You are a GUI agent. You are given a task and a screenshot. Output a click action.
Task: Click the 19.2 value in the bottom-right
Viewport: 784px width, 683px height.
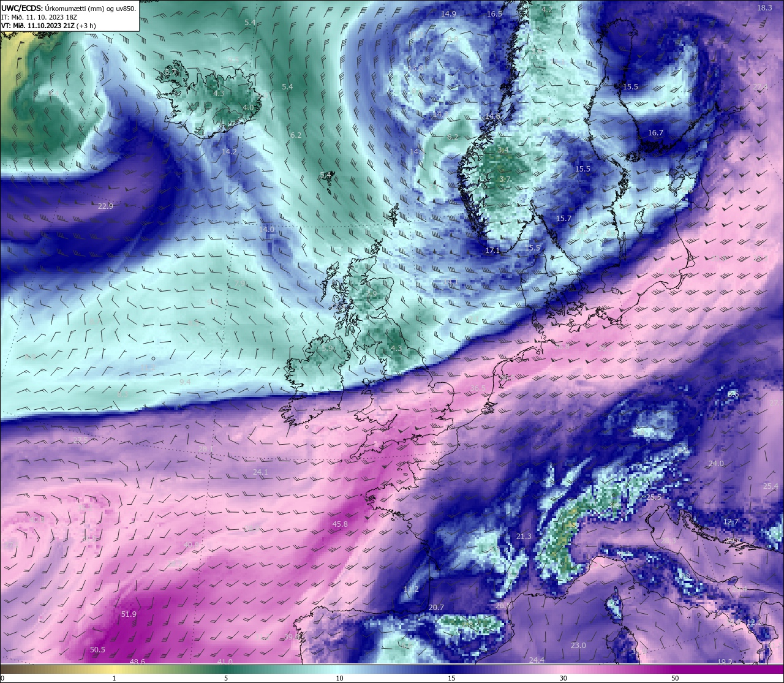pos(725,662)
